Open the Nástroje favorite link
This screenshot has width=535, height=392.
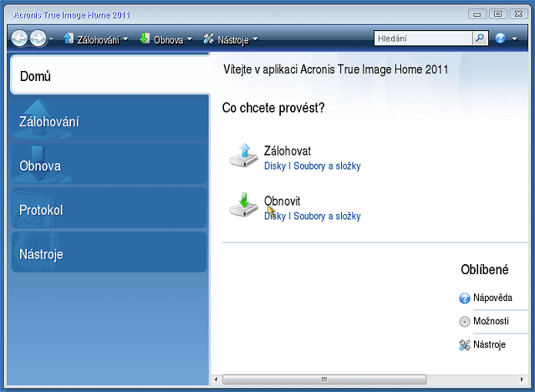489,344
